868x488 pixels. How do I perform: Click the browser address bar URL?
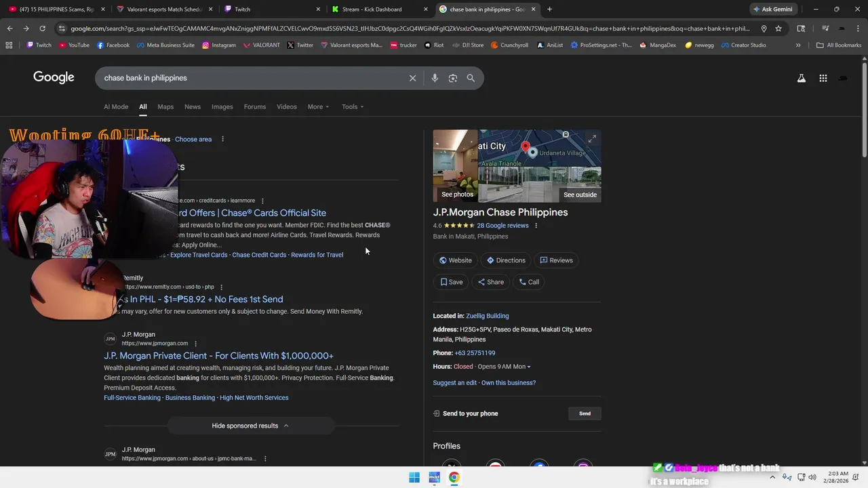pyautogui.click(x=410, y=28)
